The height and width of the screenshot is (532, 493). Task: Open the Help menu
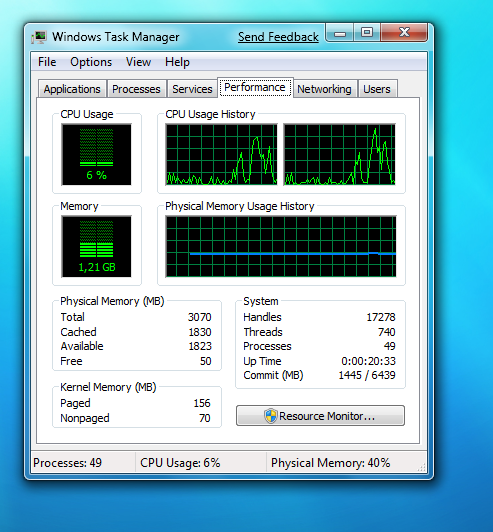(x=177, y=62)
